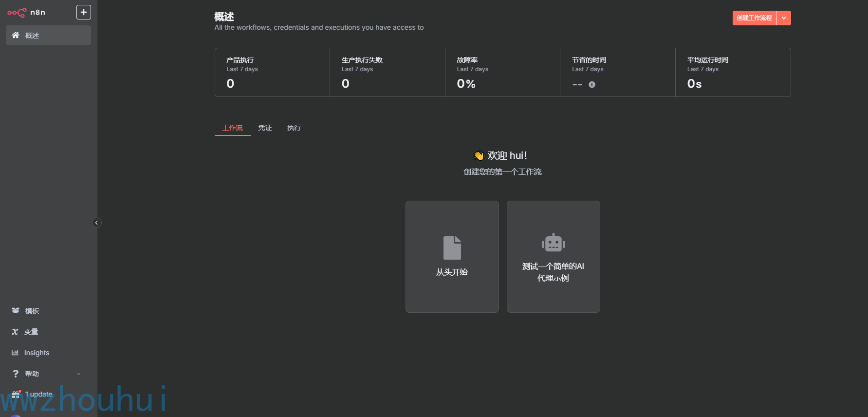Open the 概述 home icon in sidebar
The width and height of the screenshot is (868, 417).
16,35
